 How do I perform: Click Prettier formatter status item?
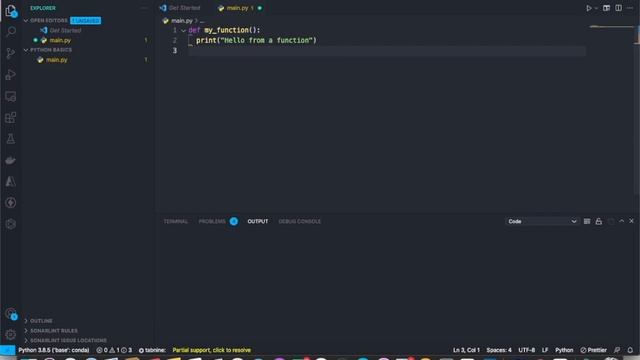[593, 350]
